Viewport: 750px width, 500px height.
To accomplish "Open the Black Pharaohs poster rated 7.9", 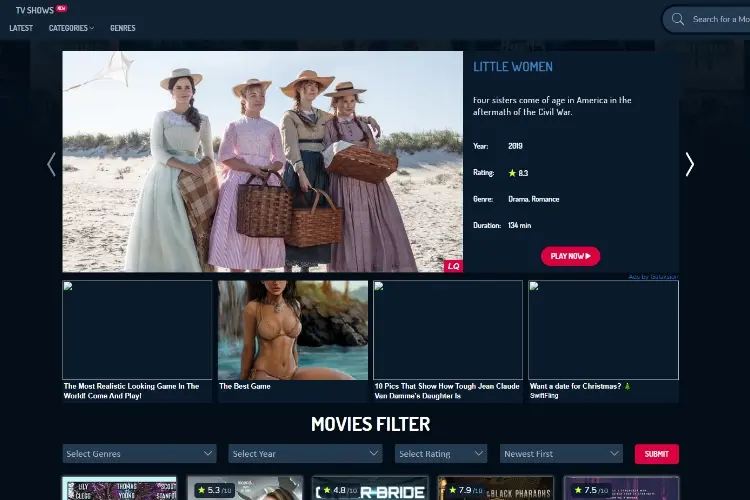I will tap(496, 488).
